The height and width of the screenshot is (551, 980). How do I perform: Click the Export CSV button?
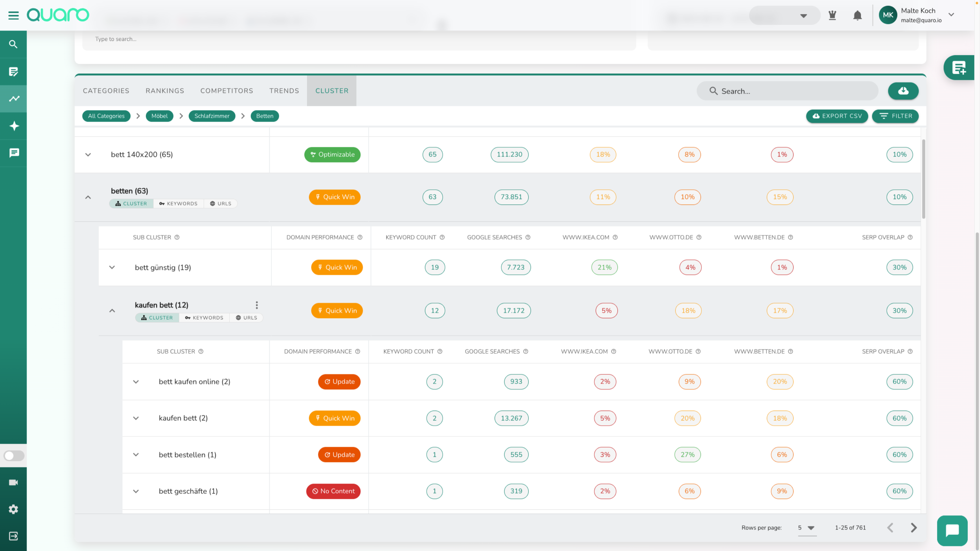coord(837,116)
